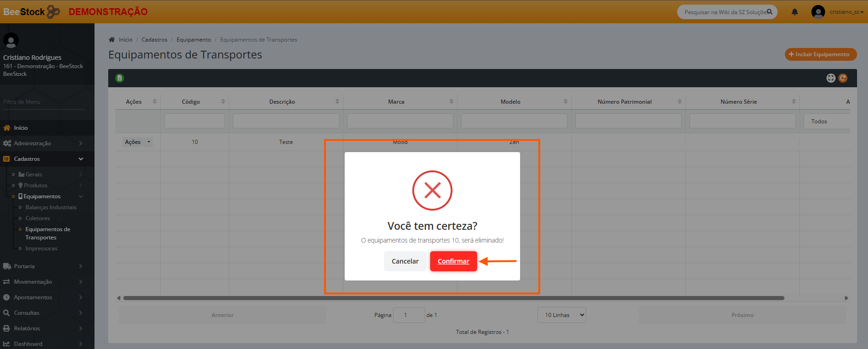Screen dimensions: 868x349
Task: Click Incluir Equipamento button
Action: (x=821, y=54)
